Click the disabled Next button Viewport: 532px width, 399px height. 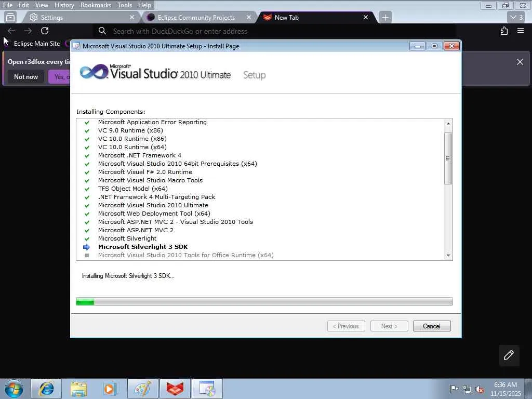click(x=389, y=326)
